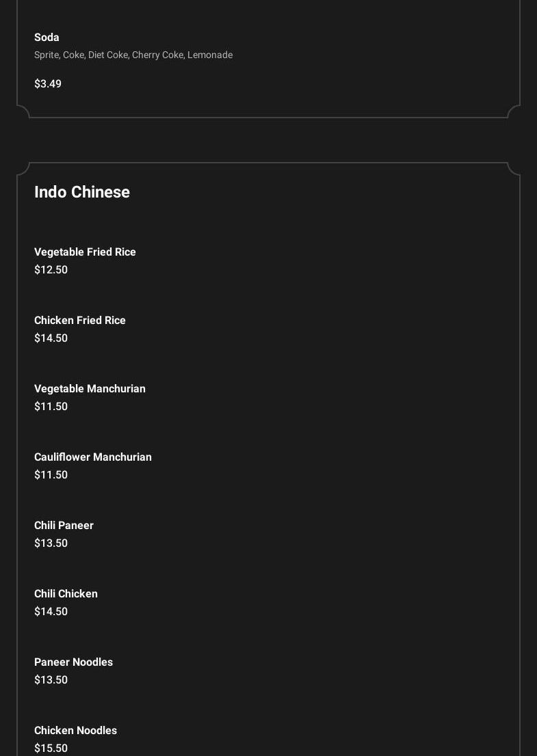Image resolution: width=537 pixels, height=756 pixels.
Task: Select the Vegetable Manchurian dish
Action: point(90,389)
